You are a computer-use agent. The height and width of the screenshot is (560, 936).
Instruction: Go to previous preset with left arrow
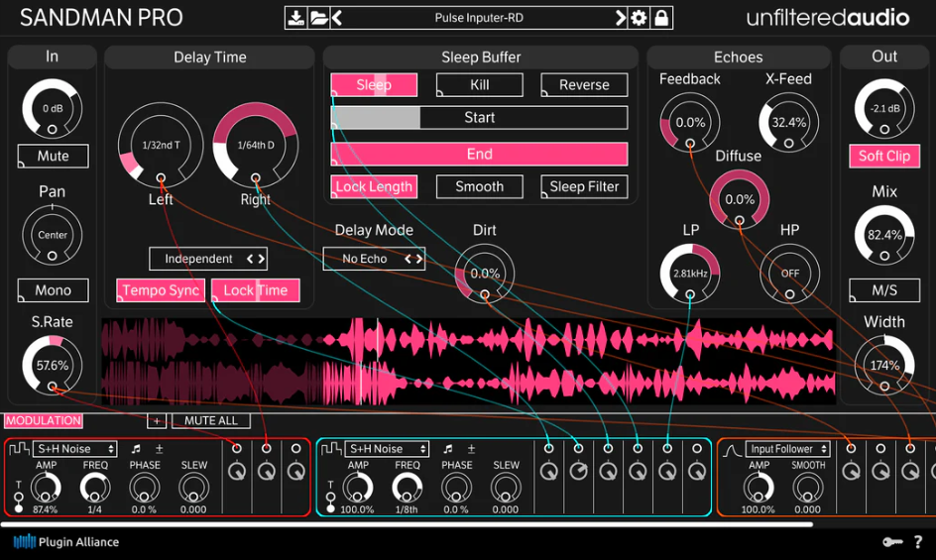click(337, 18)
